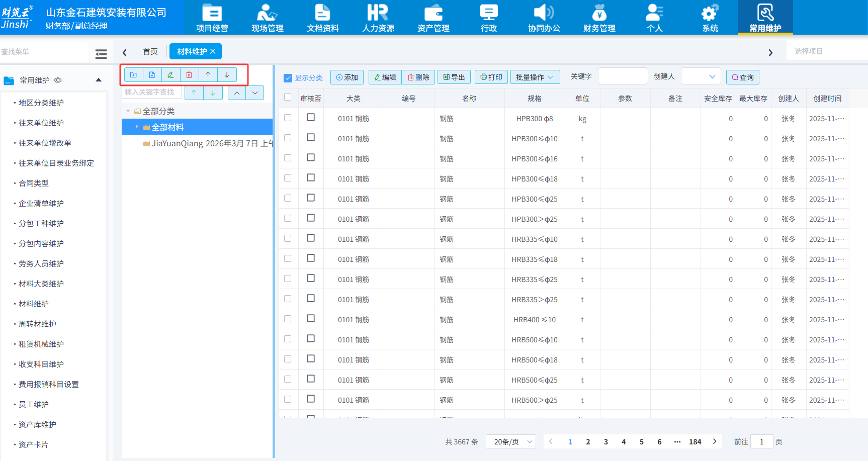The width and height of the screenshot is (868, 461).
Task: Click the green next-match arrow beside tree search
Action: [213, 93]
